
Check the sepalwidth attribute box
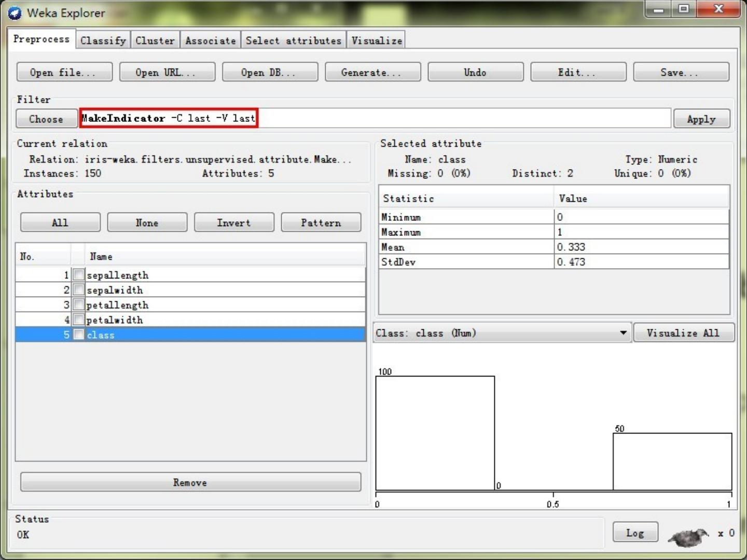coord(78,289)
